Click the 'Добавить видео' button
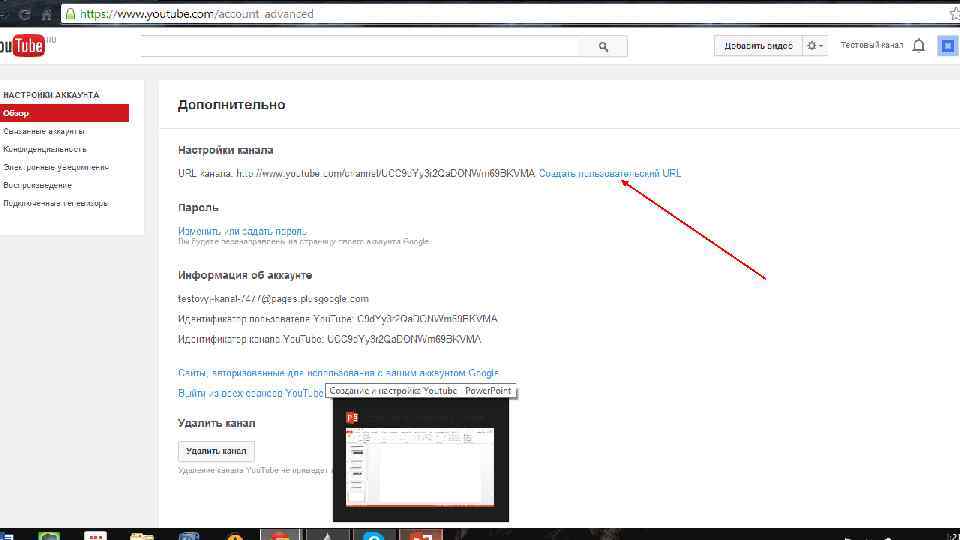This screenshot has height=540, width=960. [758, 46]
